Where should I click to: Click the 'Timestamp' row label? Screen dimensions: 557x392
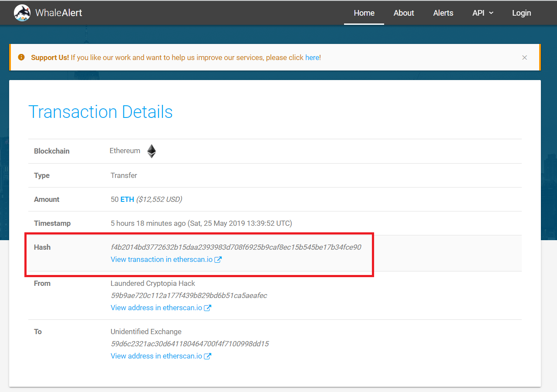[x=52, y=223]
